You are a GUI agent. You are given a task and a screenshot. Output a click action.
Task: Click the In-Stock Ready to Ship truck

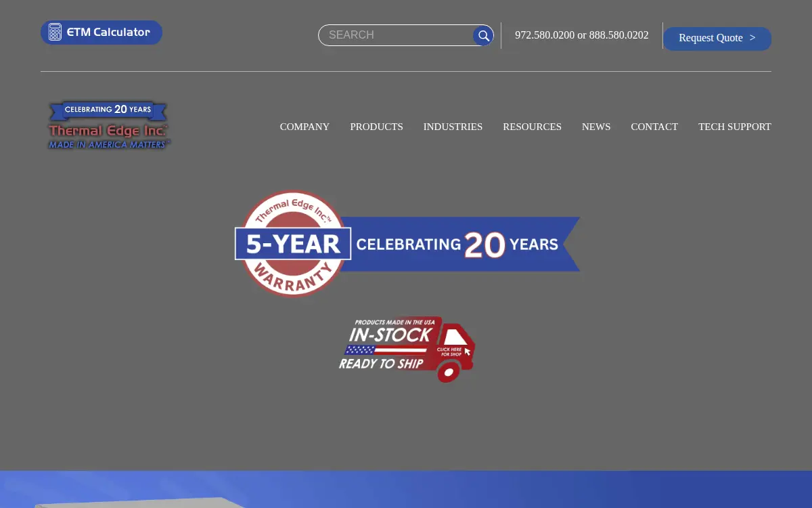click(407, 350)
